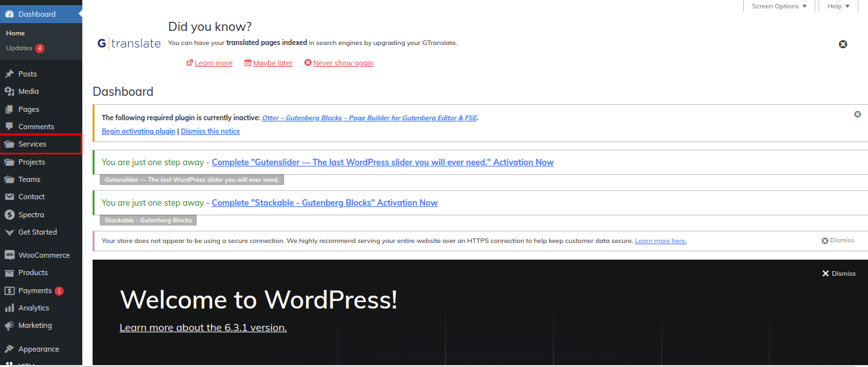Click the GTranslate Learn more link
This screenshot has height=367, width=868.
213,63
